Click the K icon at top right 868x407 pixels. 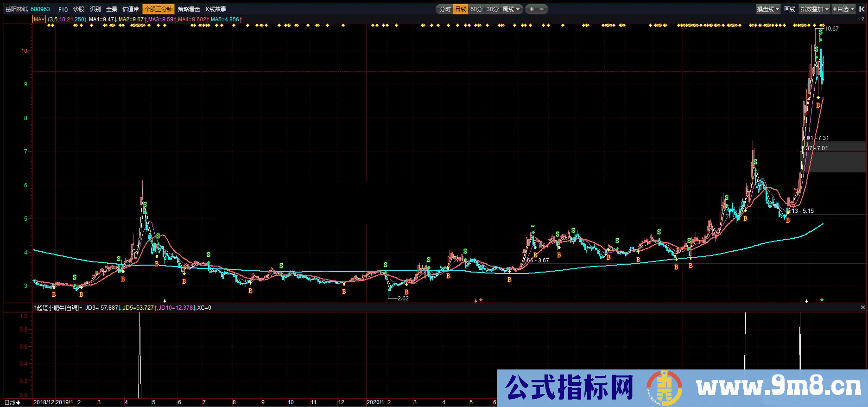coord(862,9)
